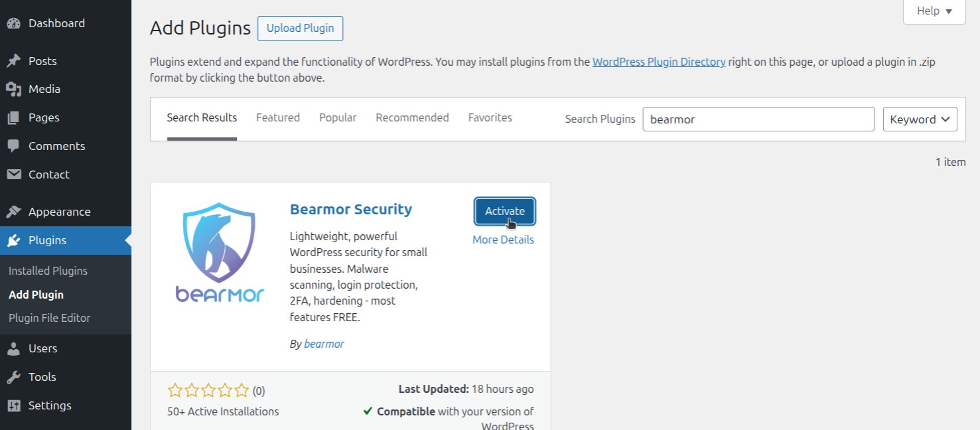
Task: Click the Tools wrench icon
Action: click(x=13, y=378)
